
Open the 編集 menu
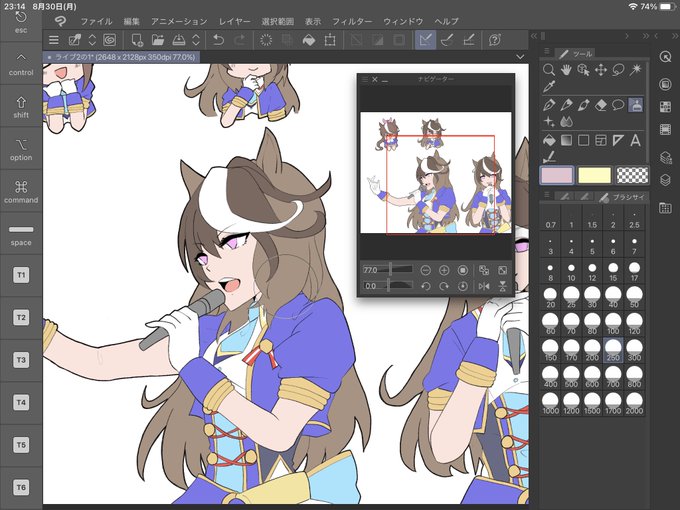(131, 21)
